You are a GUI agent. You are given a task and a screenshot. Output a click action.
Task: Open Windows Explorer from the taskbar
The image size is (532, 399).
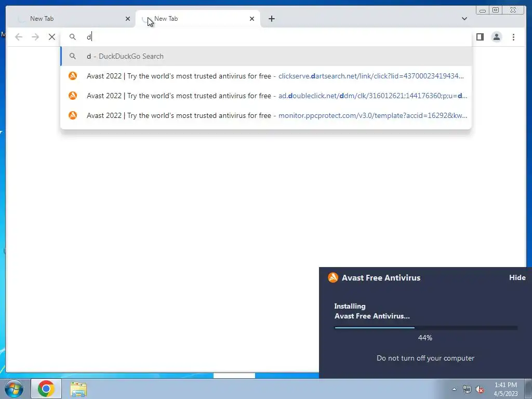tap(78, 389)
